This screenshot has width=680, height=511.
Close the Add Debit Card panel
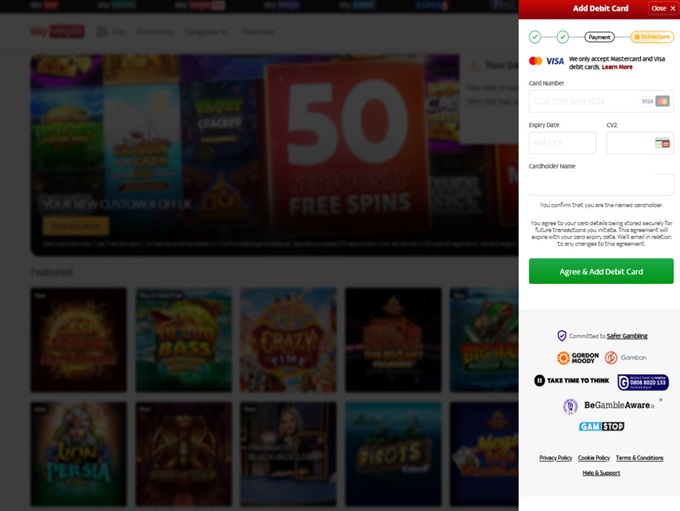[662, 8]
